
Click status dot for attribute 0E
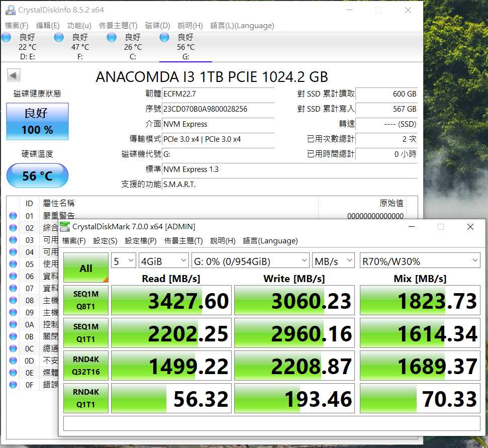(x=13, y=373)
